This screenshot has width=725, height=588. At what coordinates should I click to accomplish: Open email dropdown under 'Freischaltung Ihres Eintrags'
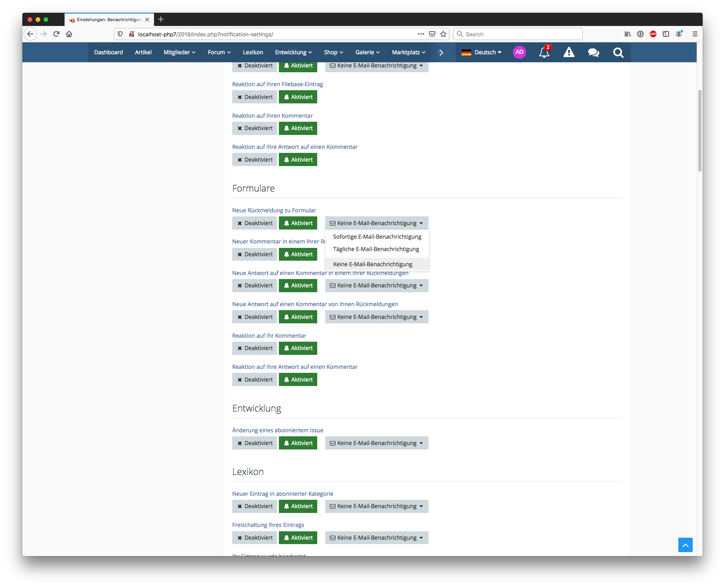click(x=376, y=538)
